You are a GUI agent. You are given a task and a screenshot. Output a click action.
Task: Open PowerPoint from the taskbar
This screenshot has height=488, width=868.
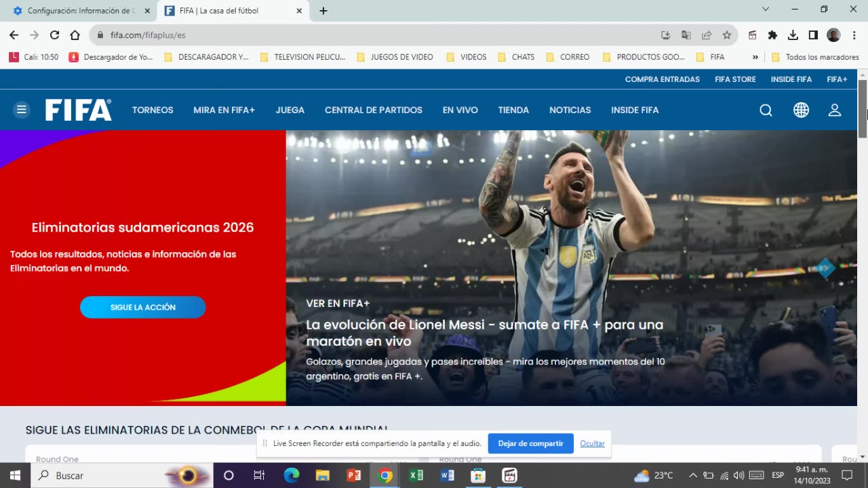pyautogui.click(x=354, y=476)
